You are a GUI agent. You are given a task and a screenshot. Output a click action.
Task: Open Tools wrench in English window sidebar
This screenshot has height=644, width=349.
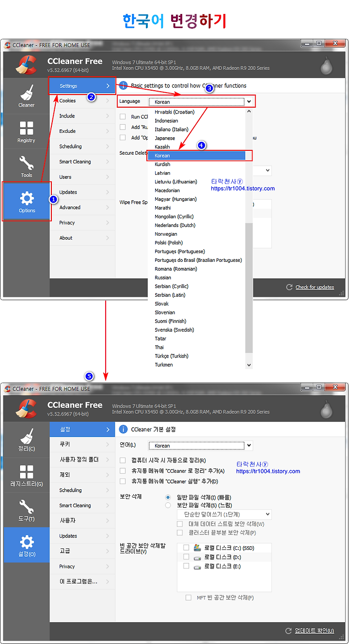[x=26, y=166]
